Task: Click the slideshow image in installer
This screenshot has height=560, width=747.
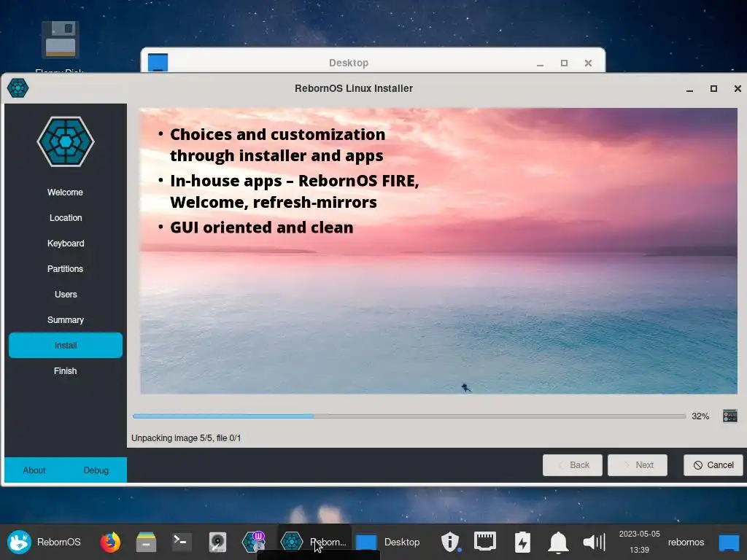Action: (x=438, y=251)
